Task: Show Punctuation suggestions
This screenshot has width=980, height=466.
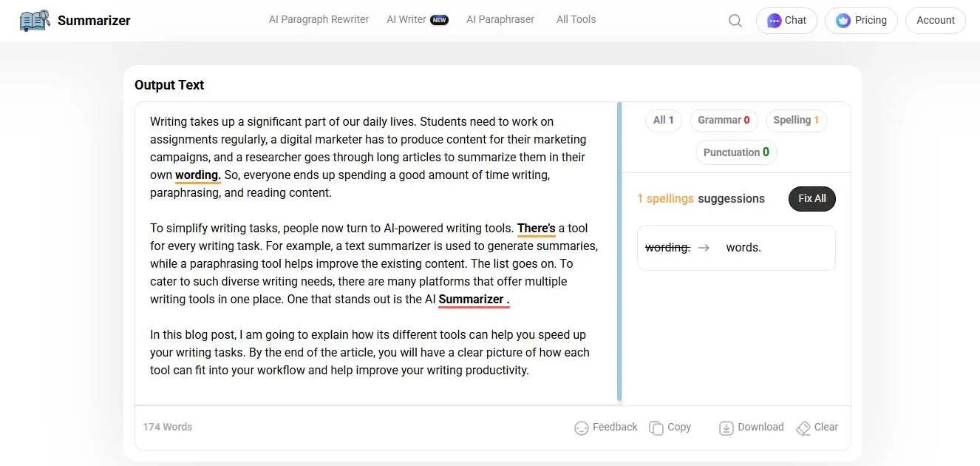Action: pyautogui.click(x=736, y=152)
